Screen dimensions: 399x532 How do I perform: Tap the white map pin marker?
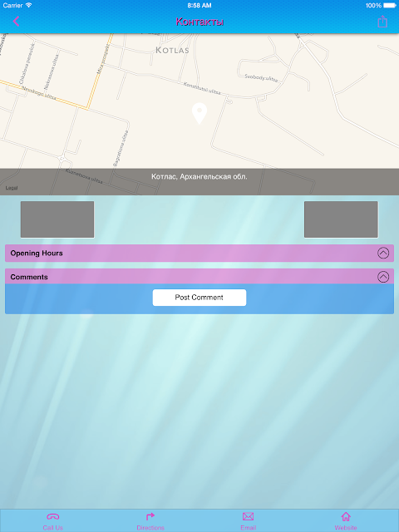(x=199, y=114)
